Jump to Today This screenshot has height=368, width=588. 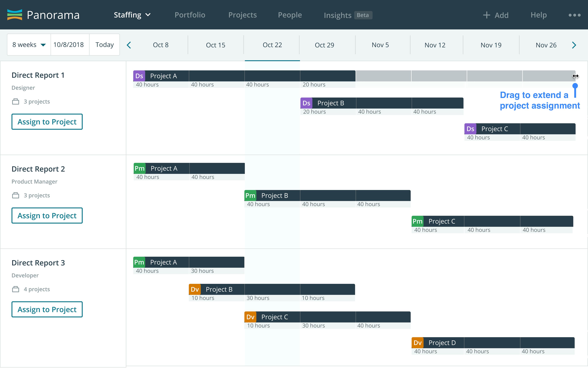click(x=104, y=45)
